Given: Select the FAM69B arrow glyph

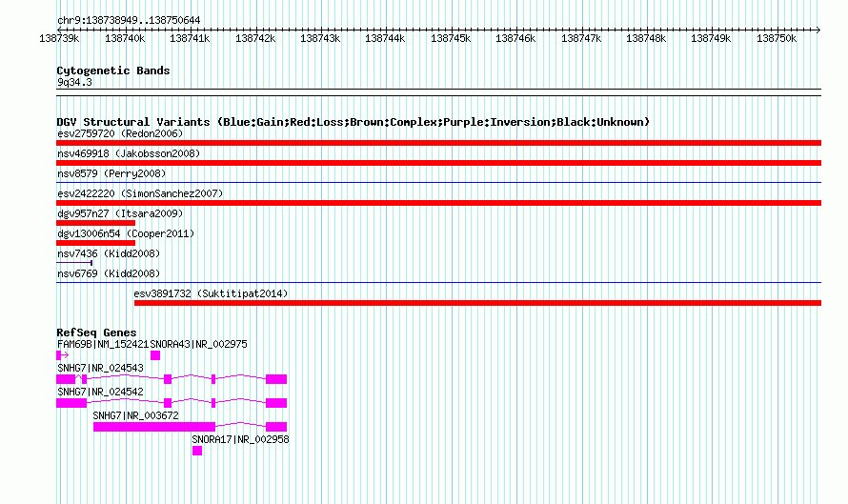Looking at the screenshot, I should pyautogui.click(x=63, y=355).
